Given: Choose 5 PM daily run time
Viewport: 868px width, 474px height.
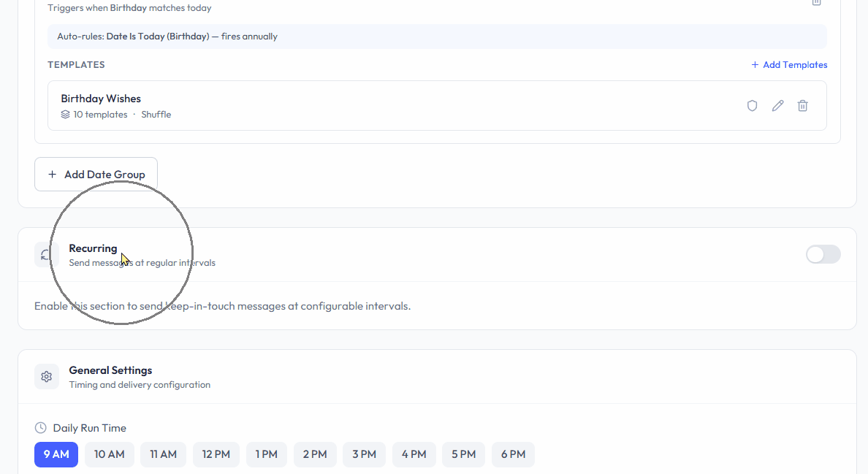Looking at the screenshot, I should 463,454.
